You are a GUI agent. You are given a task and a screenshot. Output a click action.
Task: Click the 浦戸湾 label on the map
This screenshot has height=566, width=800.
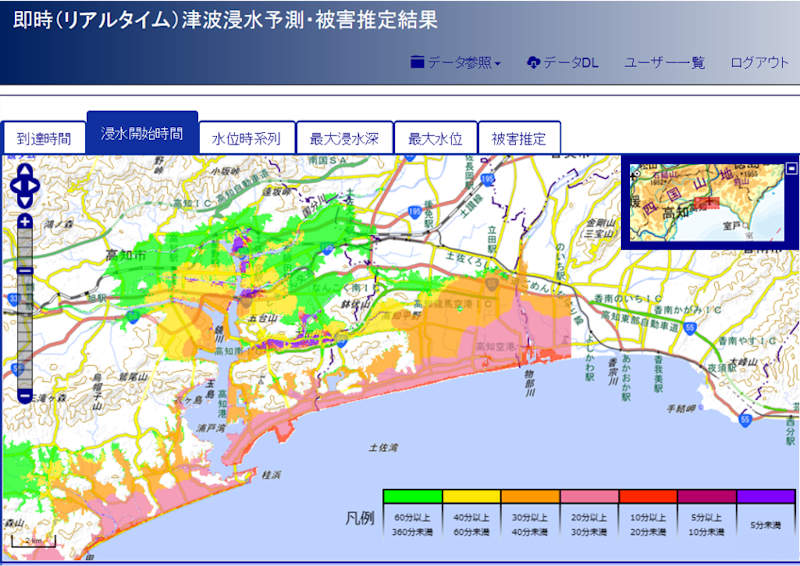[210, 428]
